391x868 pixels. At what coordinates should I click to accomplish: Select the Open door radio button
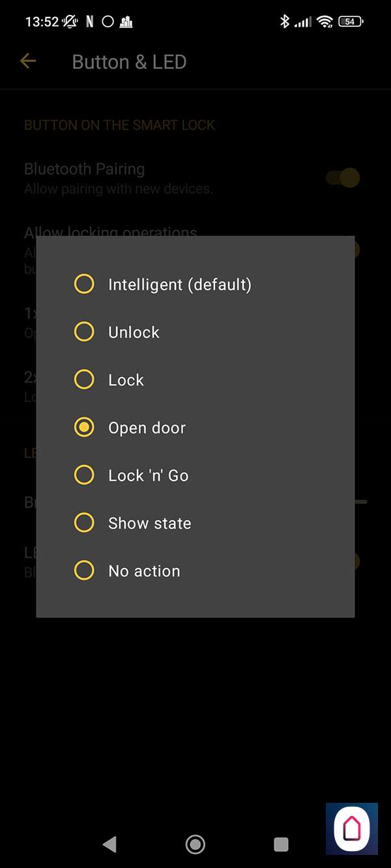tap(84, 428)
